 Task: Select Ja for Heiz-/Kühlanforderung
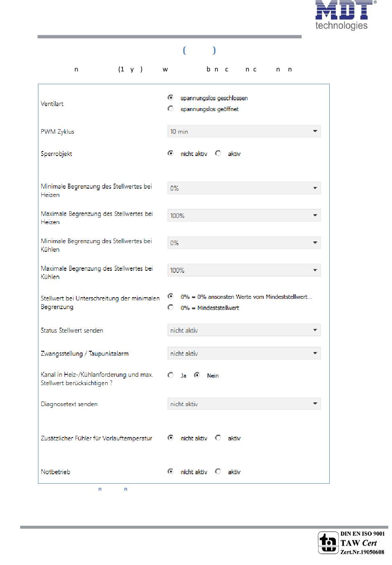click(170, 375)
